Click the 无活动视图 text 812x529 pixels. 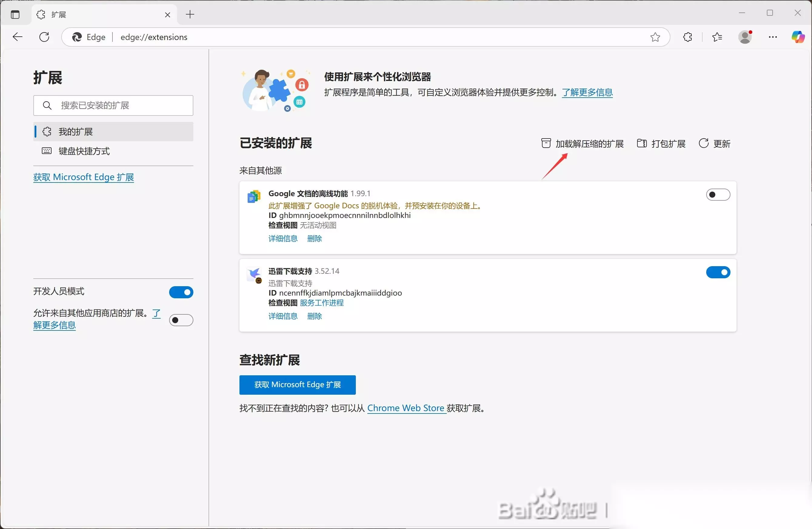click(318, 225)
